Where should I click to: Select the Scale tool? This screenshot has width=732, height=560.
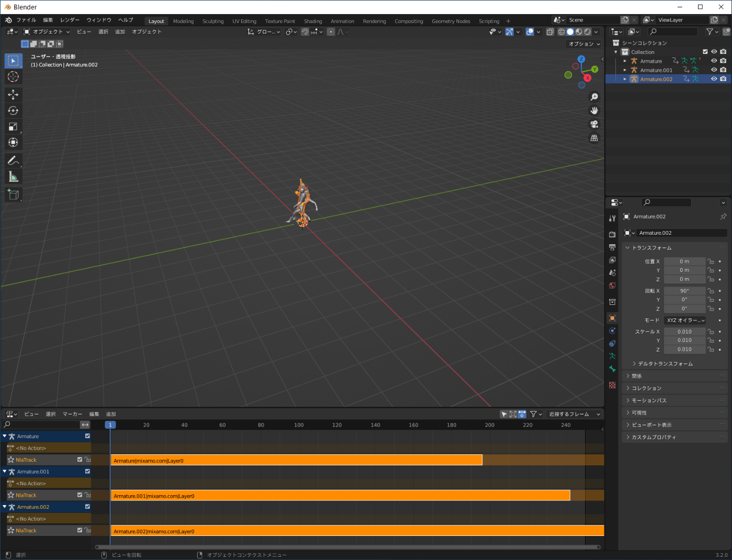pos(13,127)
